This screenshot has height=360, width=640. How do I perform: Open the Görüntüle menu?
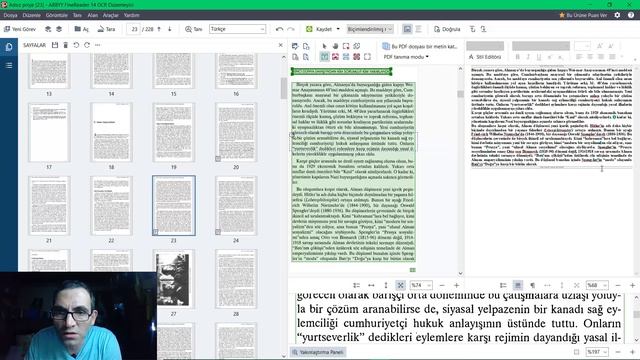tap(56, 15)
